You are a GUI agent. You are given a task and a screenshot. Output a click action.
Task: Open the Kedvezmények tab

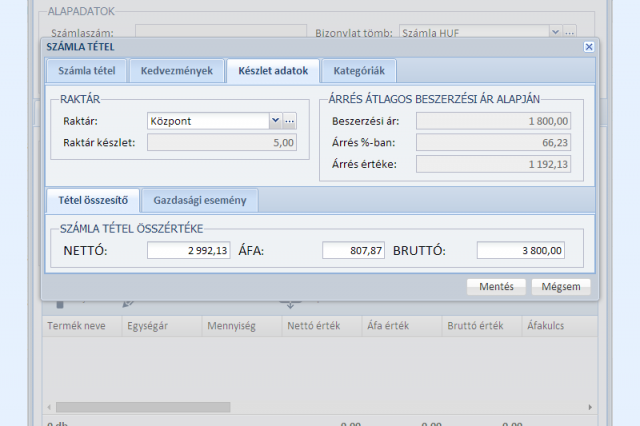[x=175, y=71]
